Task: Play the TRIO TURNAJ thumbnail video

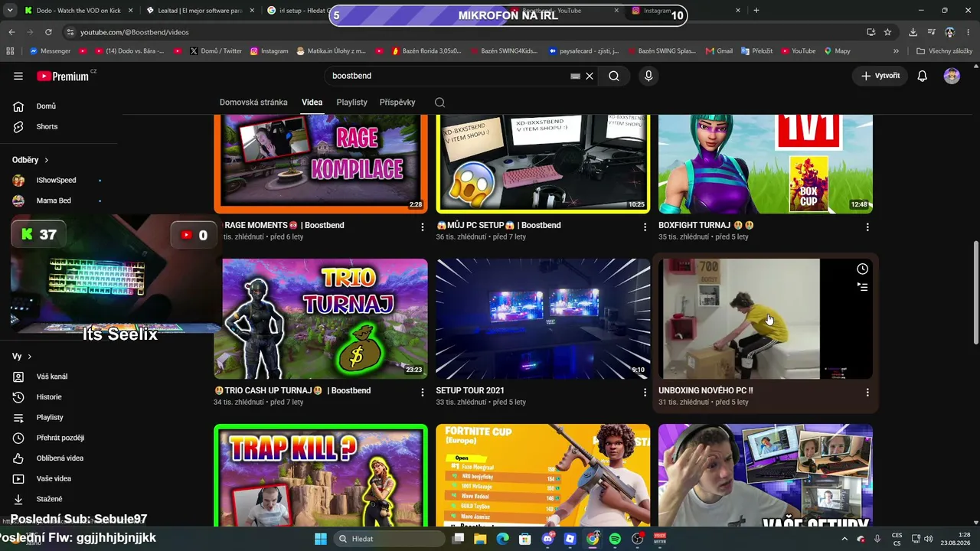Action: (x=321, y=318)
